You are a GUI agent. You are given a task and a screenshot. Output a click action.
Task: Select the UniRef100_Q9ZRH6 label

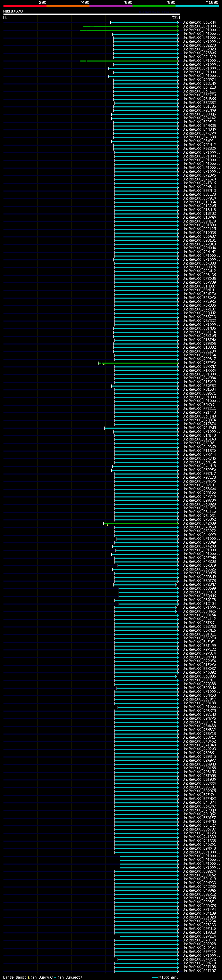(199, 558)
